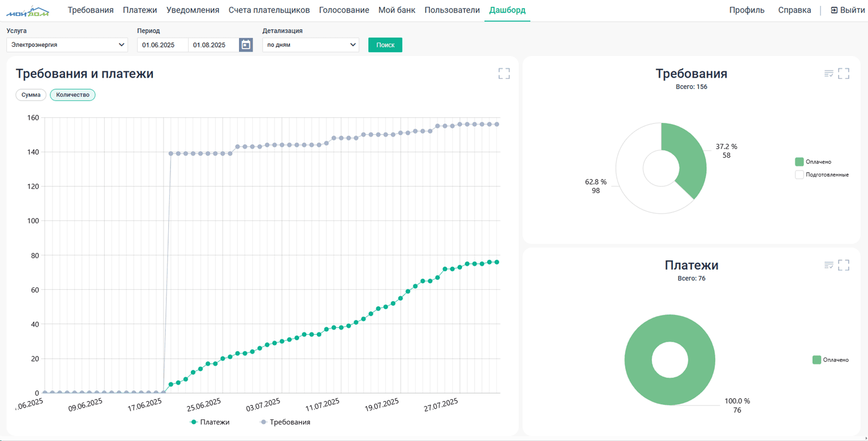This screenshot has height=441, width=868.
Task: Open the Детализация dropdown по дням
Action: click(310, 45)
